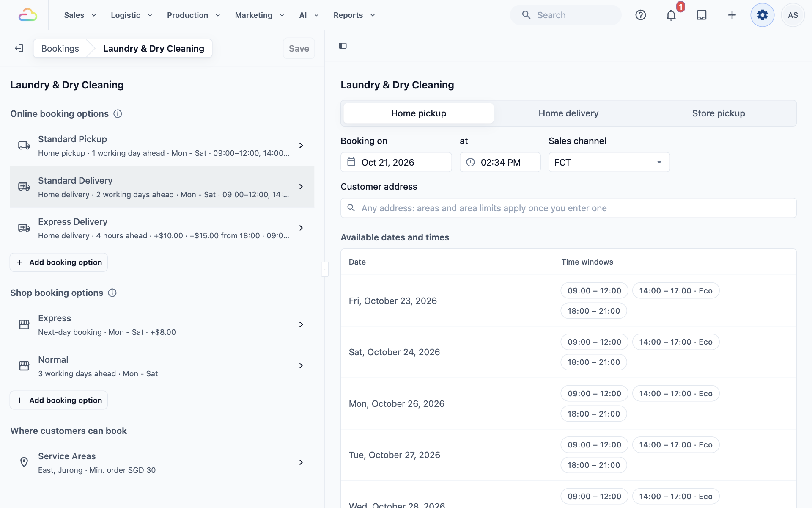Viewport: 812px width, 508px height.
Task: Open settings gear icon
Action: (x=763, y=15)
